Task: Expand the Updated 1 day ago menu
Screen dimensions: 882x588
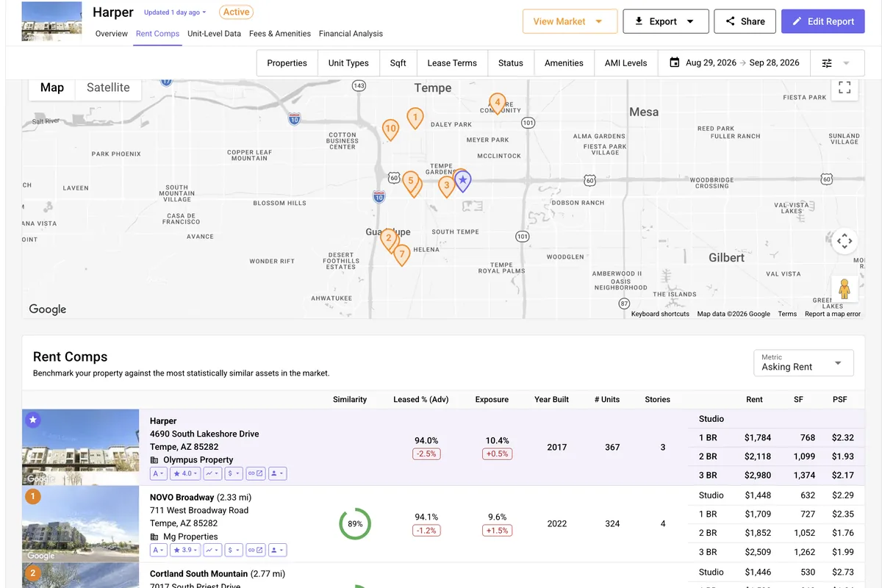Action: (x=175, y=12)
